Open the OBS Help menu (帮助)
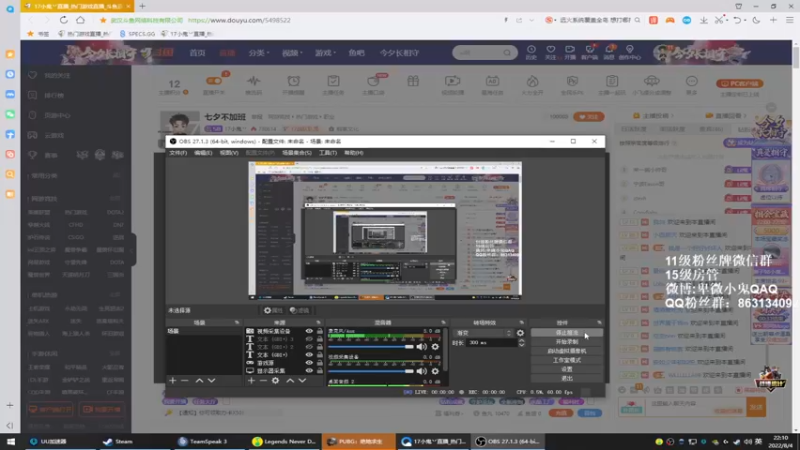 coord(354,153)
